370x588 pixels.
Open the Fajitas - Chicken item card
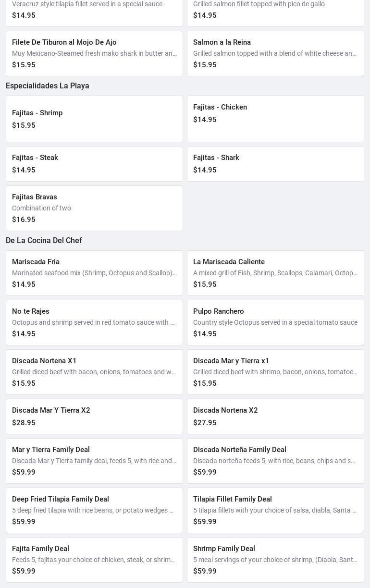275,119
